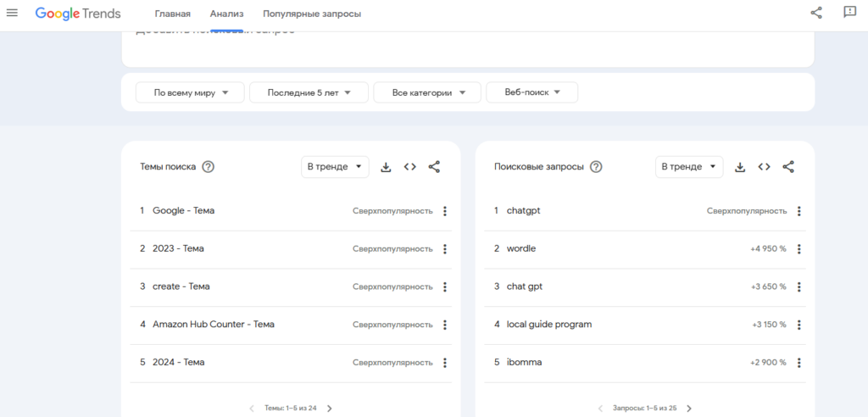Open more options for 2023 - Тема row
Screen dimensions: 868x417
(444, 249)
